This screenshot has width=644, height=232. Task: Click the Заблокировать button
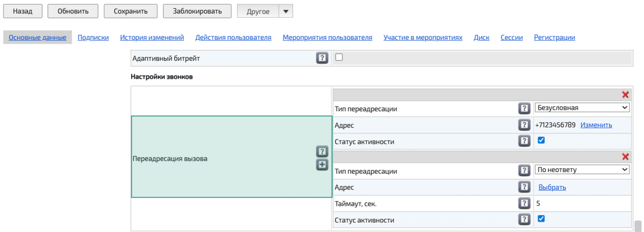[x=197, y=11]
